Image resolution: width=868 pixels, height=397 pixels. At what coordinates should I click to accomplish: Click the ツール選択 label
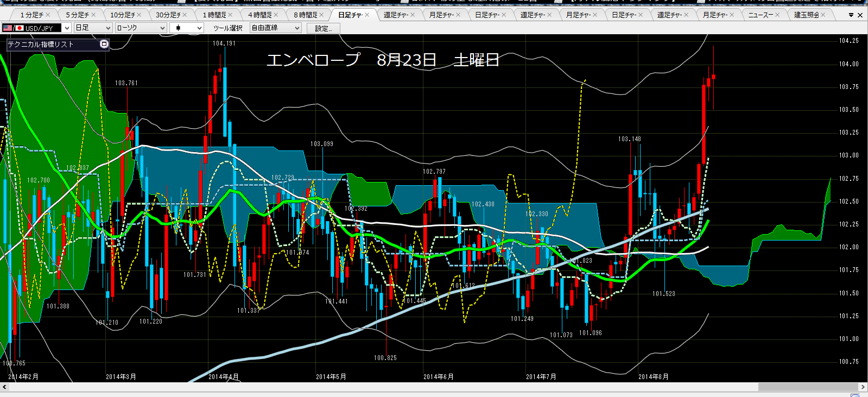click(227, 28)
